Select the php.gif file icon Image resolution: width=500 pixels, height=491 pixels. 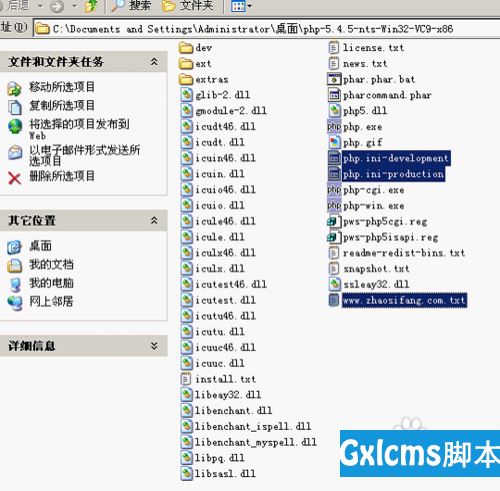(334, 142)
